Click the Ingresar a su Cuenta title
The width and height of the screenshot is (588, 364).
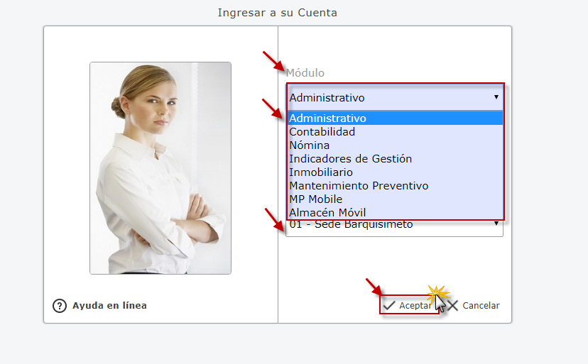coord(278,13)
